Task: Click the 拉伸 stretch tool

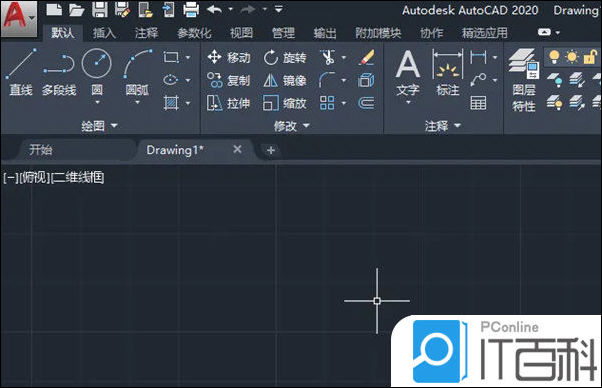Action: tap(228, 103)
